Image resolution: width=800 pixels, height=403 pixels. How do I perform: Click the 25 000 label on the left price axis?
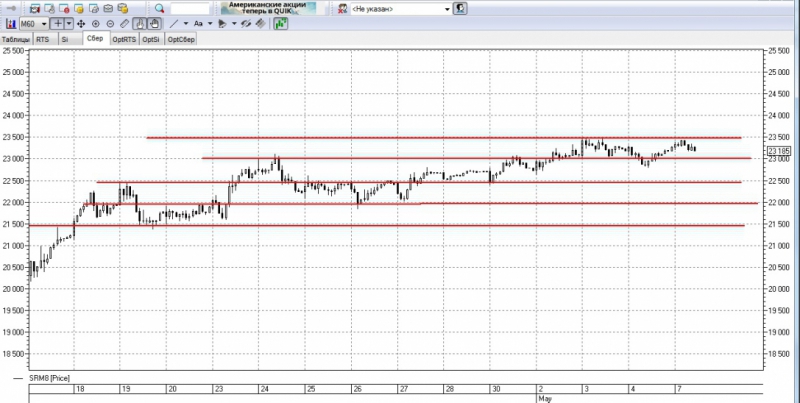(x=13, y=72)
